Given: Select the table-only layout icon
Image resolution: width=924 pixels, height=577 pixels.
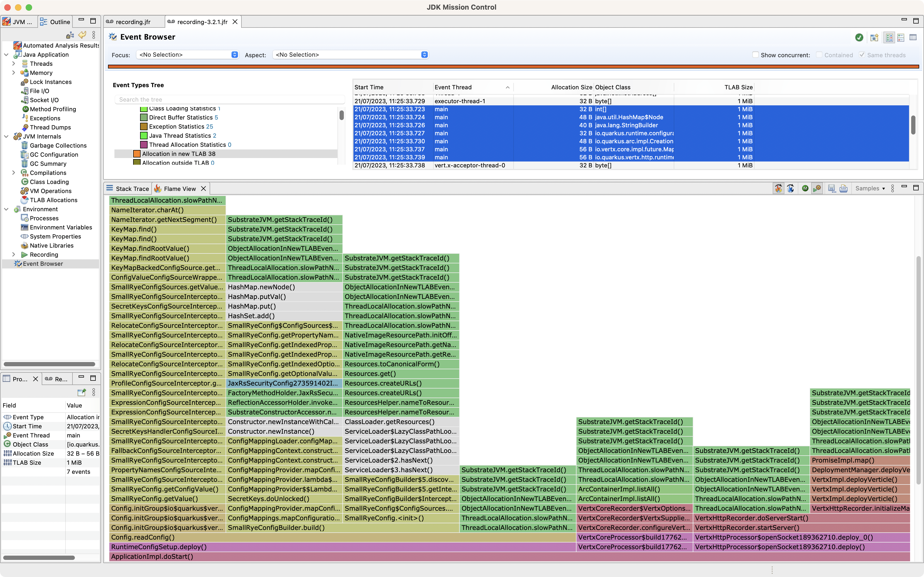Looking at the screenshot, I should (x=913, y=37).
